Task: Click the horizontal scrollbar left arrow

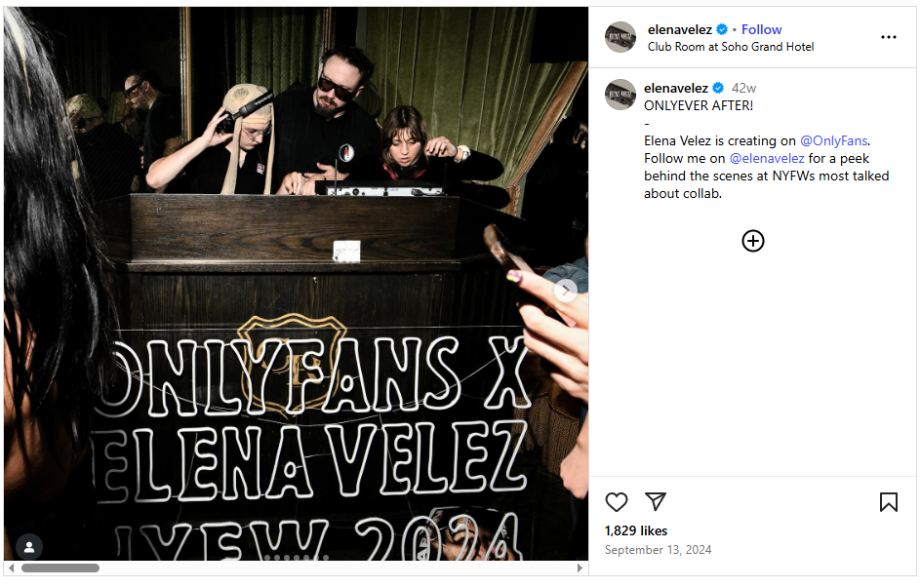Action: 11,568
